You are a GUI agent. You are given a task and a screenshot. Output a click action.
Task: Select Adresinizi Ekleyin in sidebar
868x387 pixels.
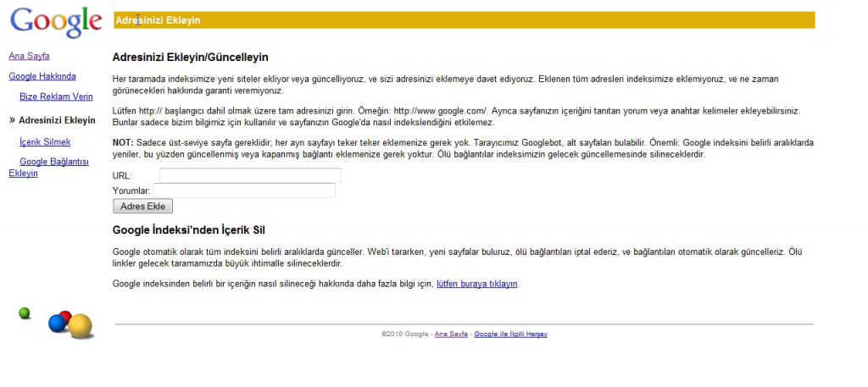tap(57, 120)
